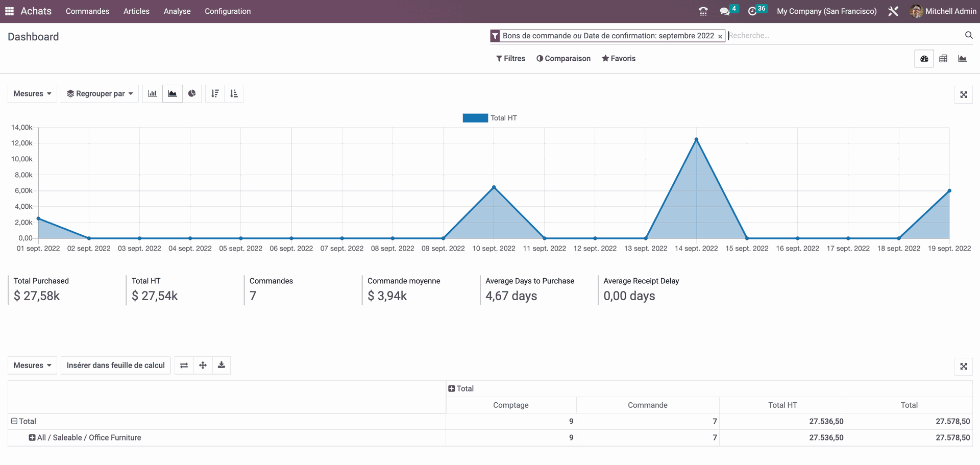This screenshot has width=980, height=465.
Task: Open the Configuration menu
Action: point(228,11)
